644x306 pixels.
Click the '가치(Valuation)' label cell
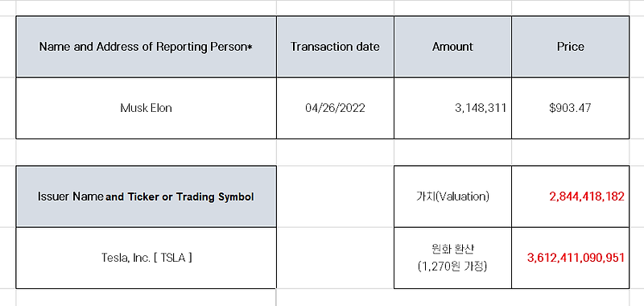pyautogui.click(x=452, y=196)
